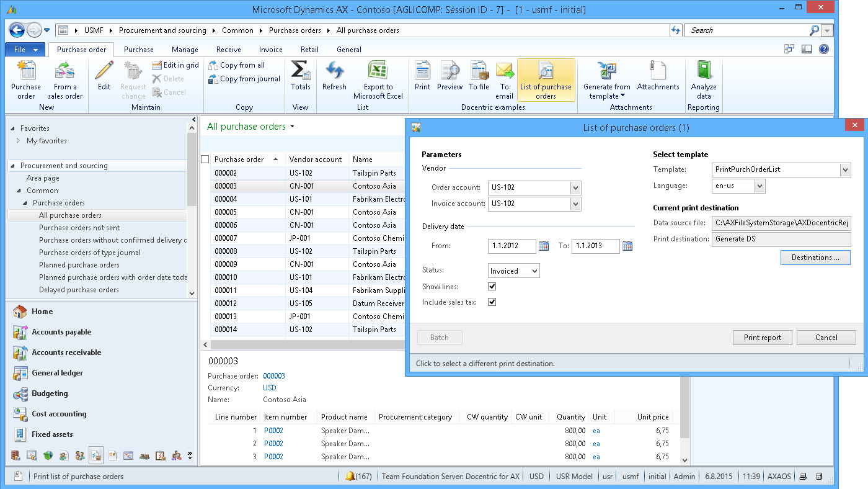Select Planned purchase orders tree item
868x489 pixels.
point(79,265)
